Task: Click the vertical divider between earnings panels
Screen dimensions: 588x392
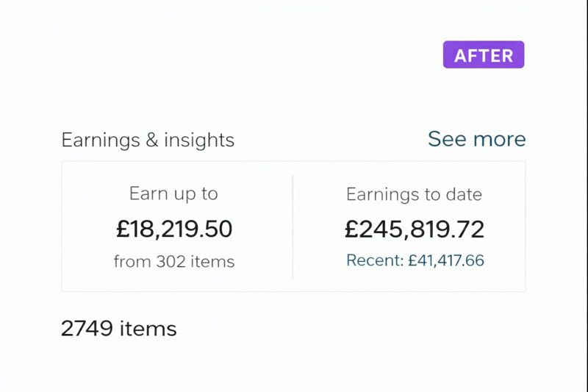Action: tap(293, 227)
